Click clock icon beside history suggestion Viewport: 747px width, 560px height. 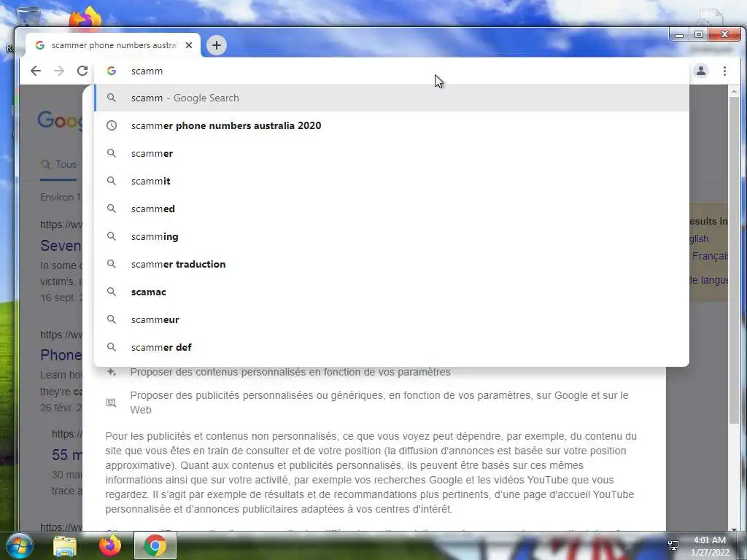(x=112, y=125)
